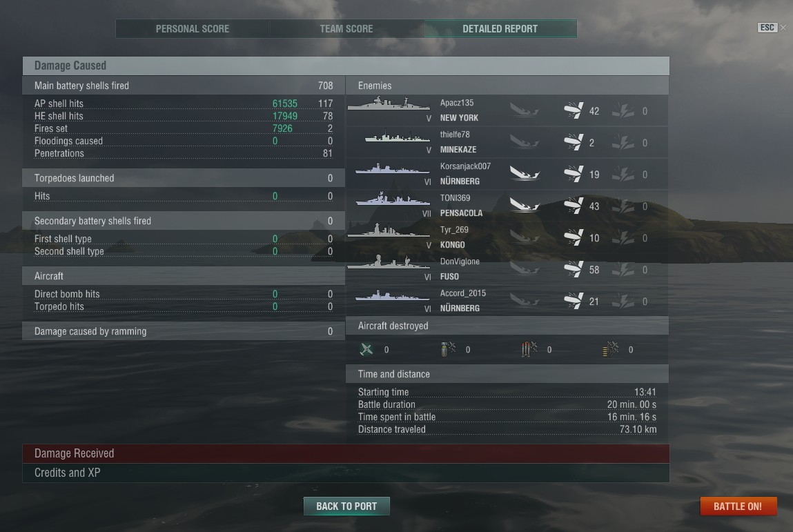Click the Kongo battleship silhouette icon
This screenshot has height=532, width=793.
[x=389, y=230]
